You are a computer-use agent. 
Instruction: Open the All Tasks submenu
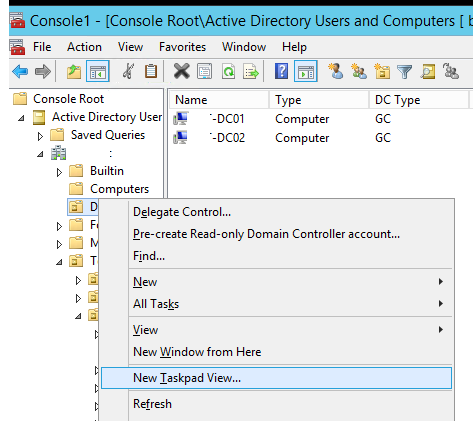click(277, 304)
